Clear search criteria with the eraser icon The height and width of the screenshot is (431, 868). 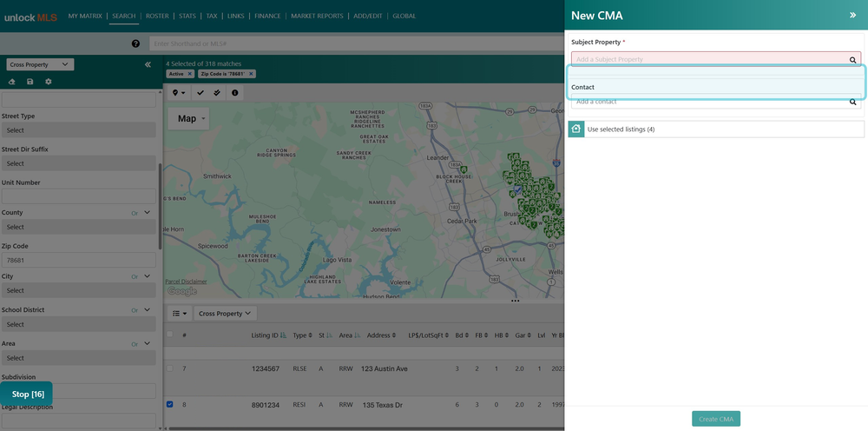[12, 82]
